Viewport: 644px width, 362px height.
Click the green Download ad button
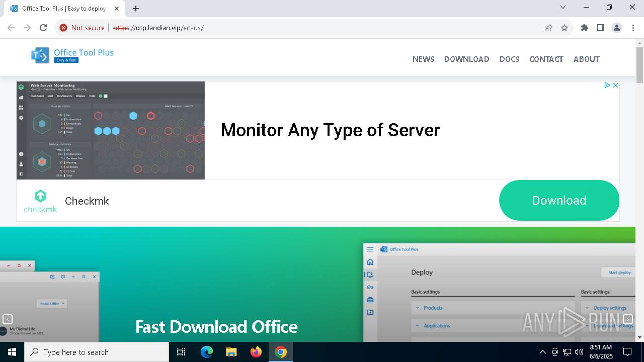pyautogui.click(x=559, y=200)
